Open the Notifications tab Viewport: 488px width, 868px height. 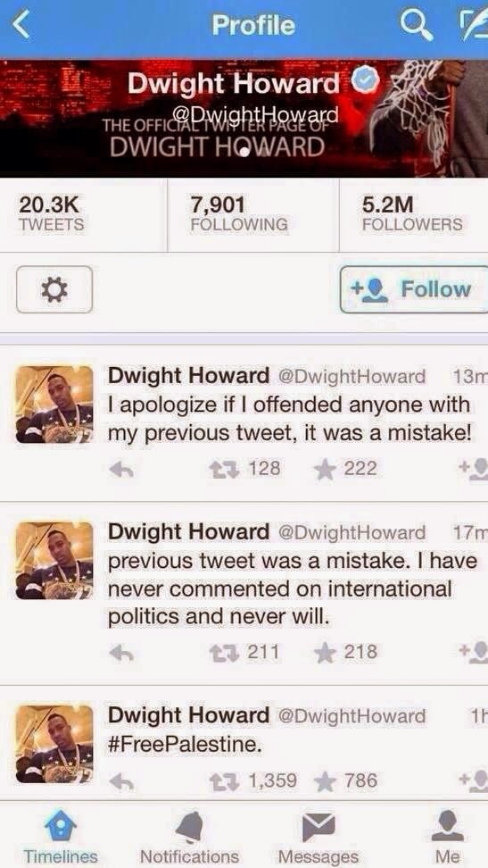tap(190, 837)
